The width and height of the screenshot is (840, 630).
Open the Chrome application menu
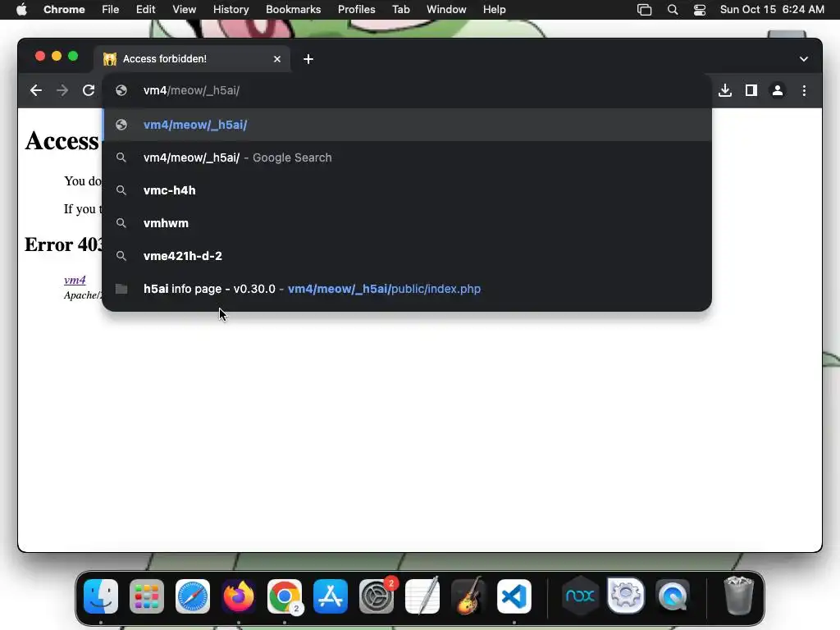coord(64,10)
